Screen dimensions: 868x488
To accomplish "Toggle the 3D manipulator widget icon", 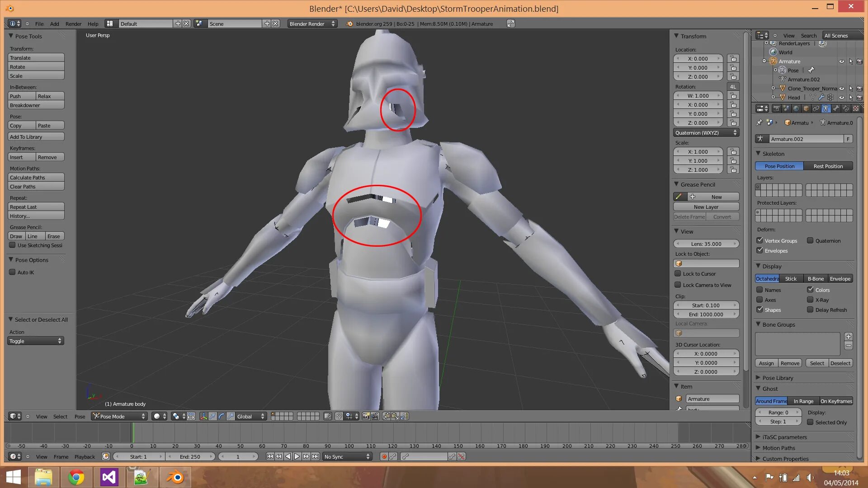I will (x=204, y=416).
